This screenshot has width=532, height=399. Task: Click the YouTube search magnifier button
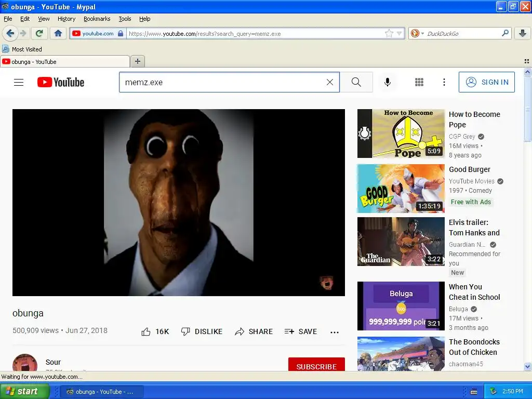356,82
